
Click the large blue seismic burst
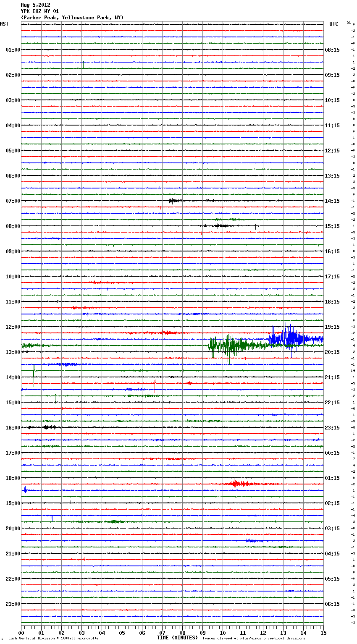pyautogui.click(x=290, y=337)
